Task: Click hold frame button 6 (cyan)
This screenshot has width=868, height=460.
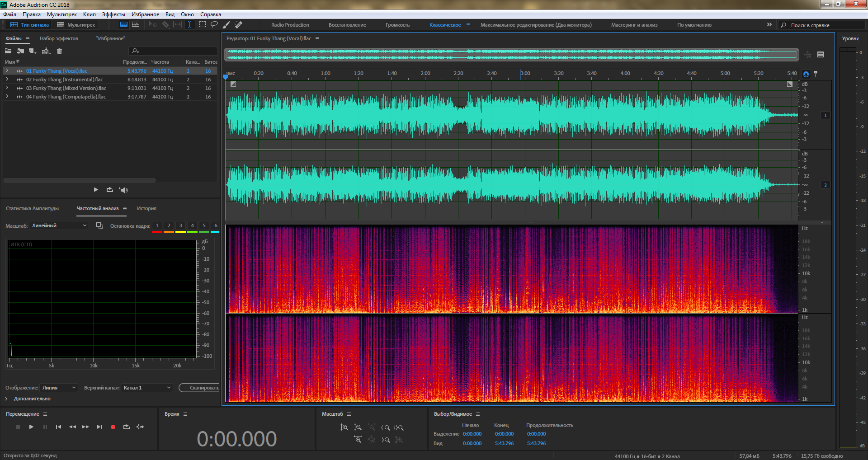Action: click(216, 226)
